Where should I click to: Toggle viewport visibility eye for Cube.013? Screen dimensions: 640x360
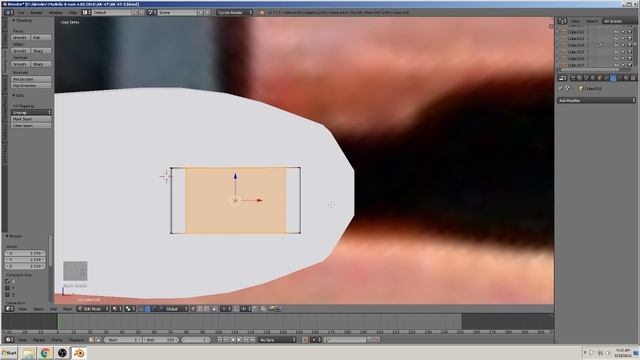tap(616, 38)
